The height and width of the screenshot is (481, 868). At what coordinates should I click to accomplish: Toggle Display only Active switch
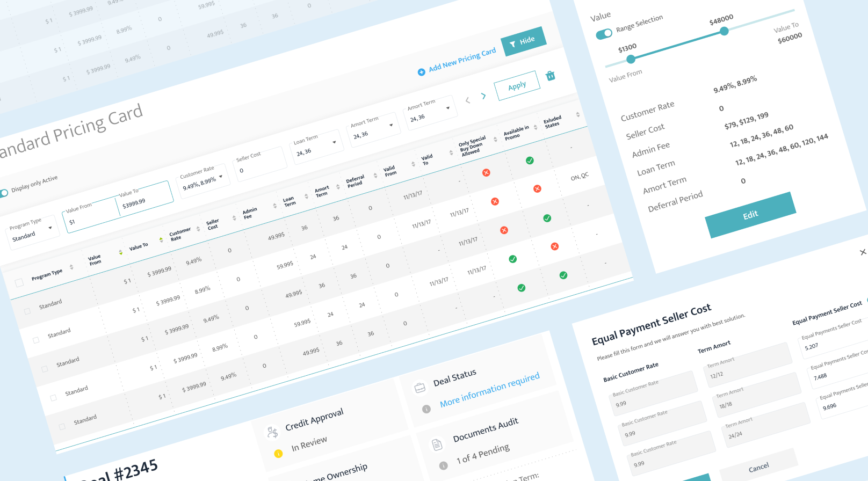(3, 192)
